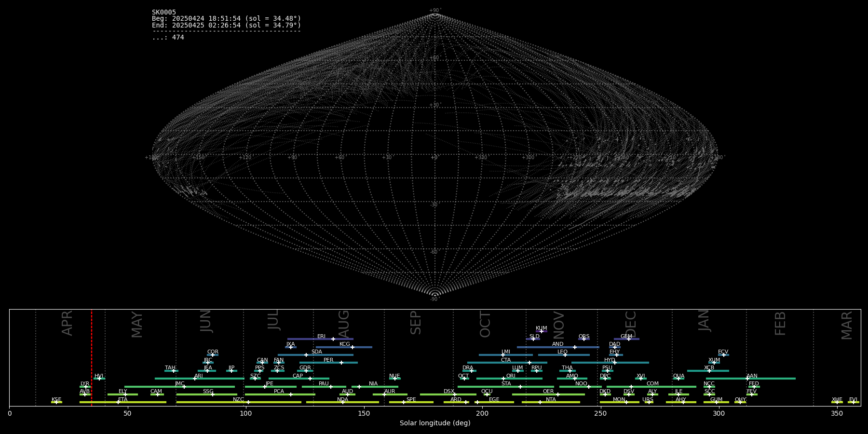The image size is (868, 434).
Task: Select the ORI shower label
Action: tap(511, 376)
